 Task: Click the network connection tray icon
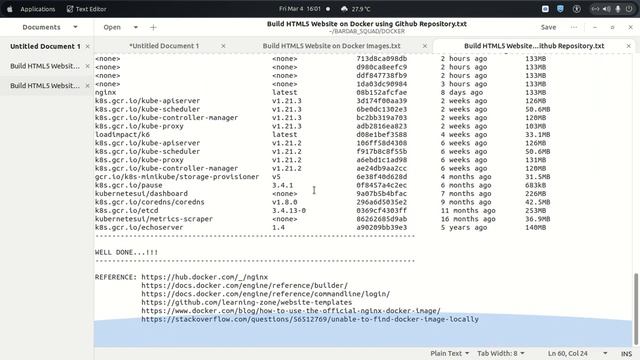[596, 9]
